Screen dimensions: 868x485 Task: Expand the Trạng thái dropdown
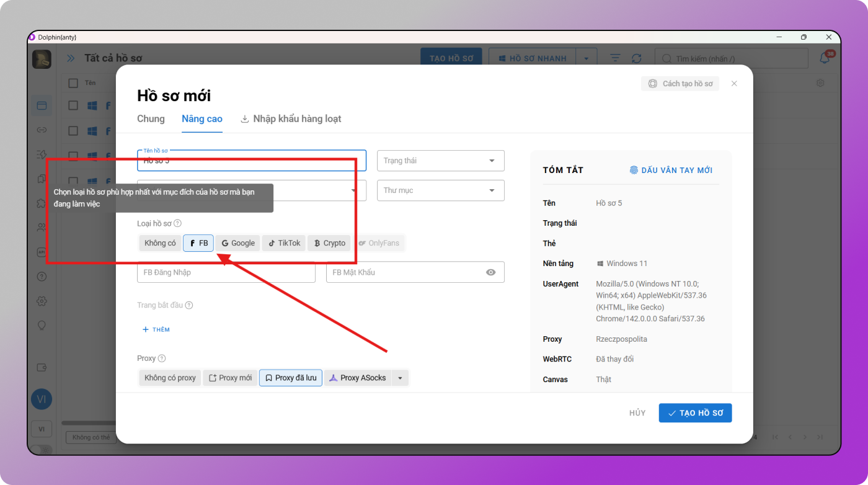pyautogui.click(x=440, y=161)
